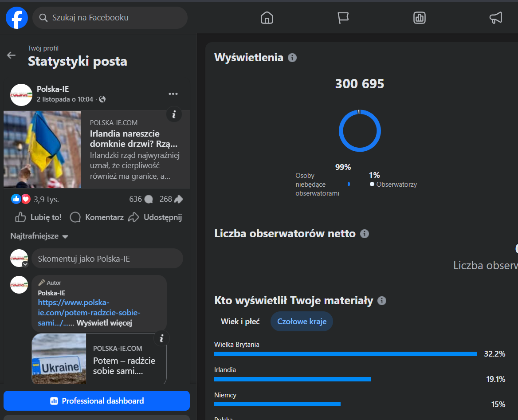Image resolution: width=518 pixels, height=420 pixels.
Task: Open the Insights chart icon in top bar
Action: pos(419,18)
